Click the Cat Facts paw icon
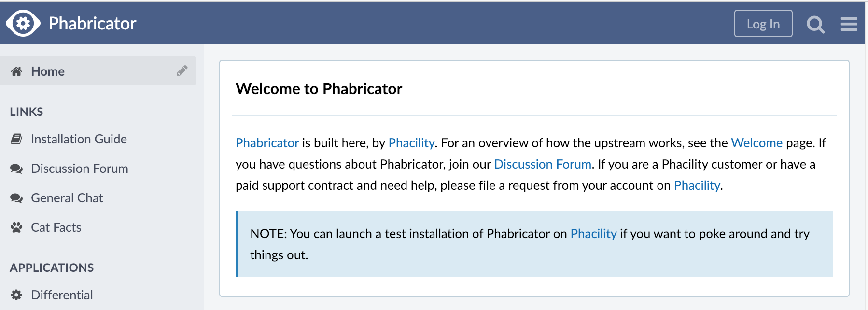 pos(16,227)
